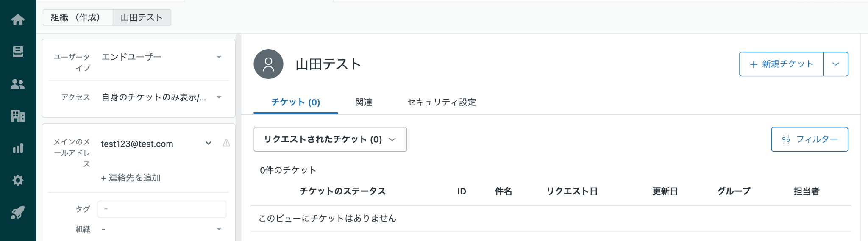The height and width of the screenshot is (241, 868).
Task: Expand the 新規チケット options arrow
Action: (x=836, y=64)
